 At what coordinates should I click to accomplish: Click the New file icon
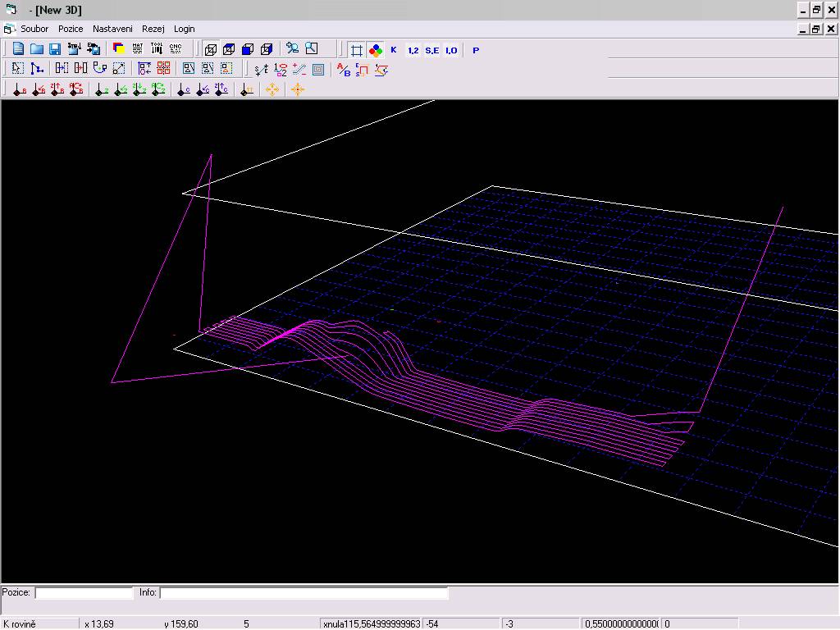pos(18,49)
